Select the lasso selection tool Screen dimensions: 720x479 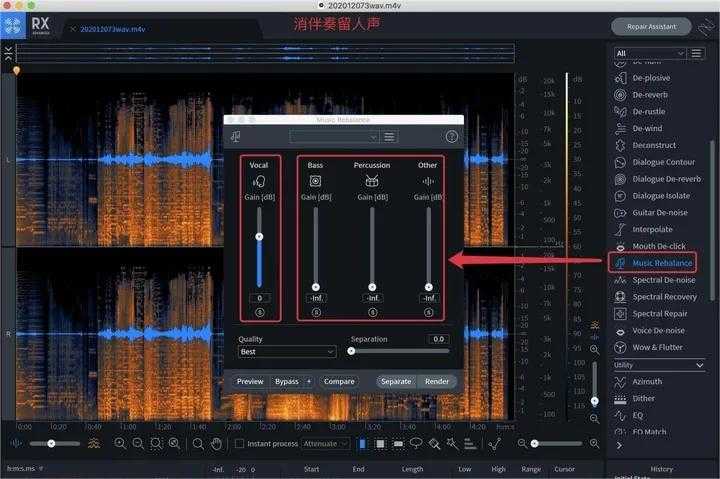point(416,444)
